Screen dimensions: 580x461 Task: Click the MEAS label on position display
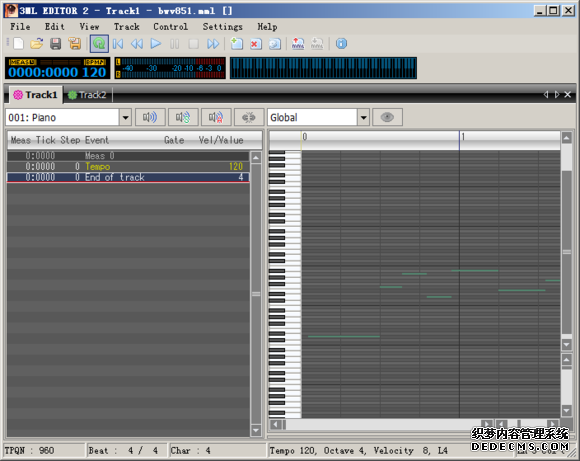coord(23,62)
